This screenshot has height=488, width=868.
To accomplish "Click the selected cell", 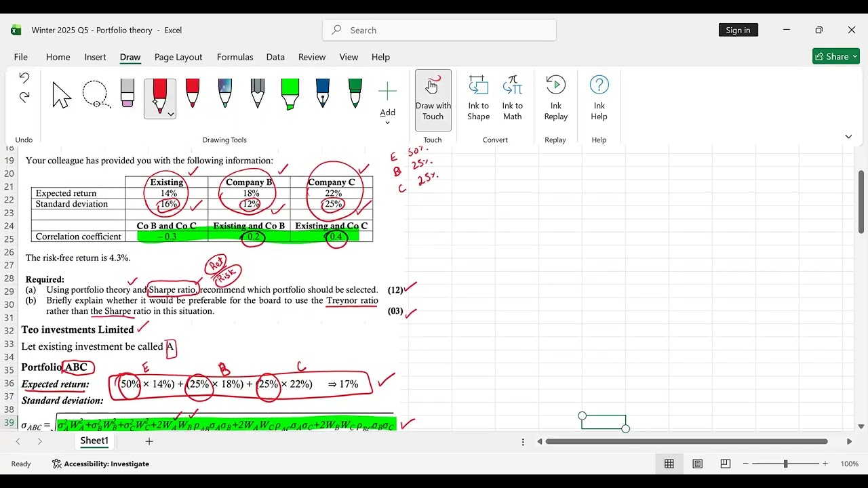I will point(604,422).
